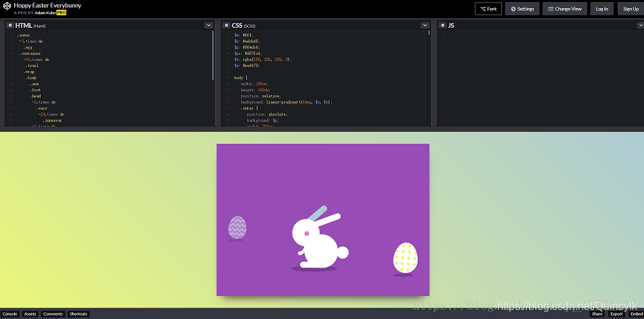Click the '$p:' variable line in CSS
This screenshot has width=644, height=319.
[x=247, y=47]
